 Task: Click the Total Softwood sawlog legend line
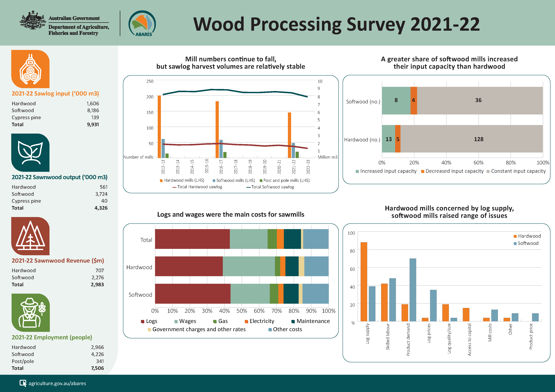248,187
